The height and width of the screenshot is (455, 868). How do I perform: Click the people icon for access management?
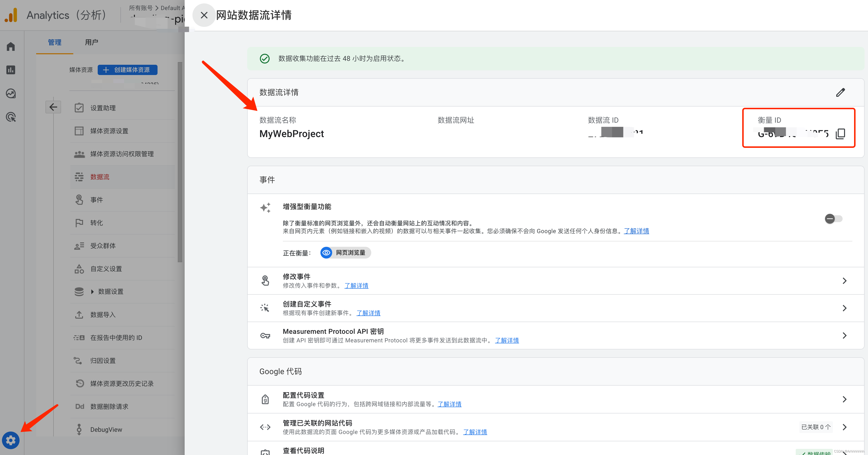coord(79,154)
